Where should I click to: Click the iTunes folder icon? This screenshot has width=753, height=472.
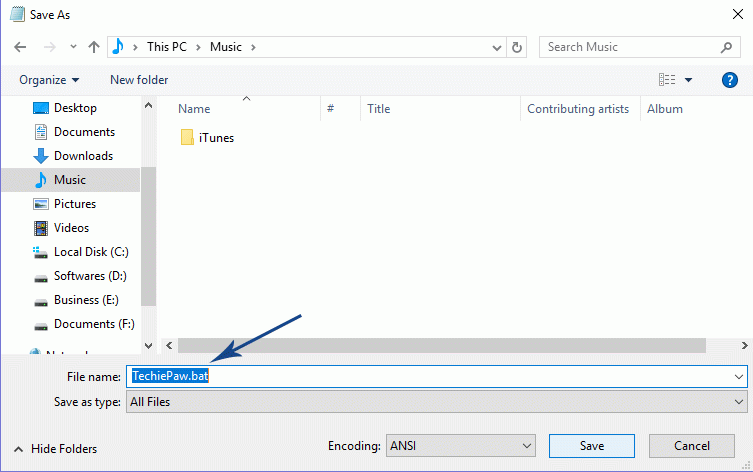187,137
